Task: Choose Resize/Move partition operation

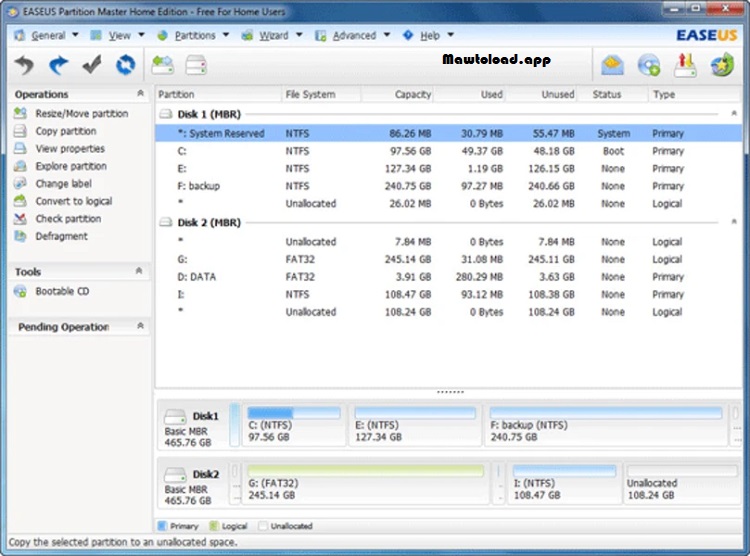Action: (x=71, y=113)
